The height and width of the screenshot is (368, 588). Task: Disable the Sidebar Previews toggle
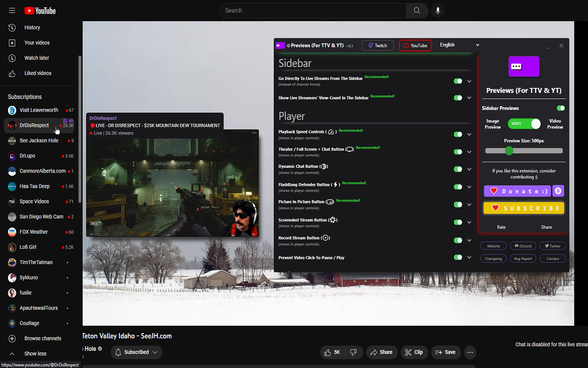(560, 108)
